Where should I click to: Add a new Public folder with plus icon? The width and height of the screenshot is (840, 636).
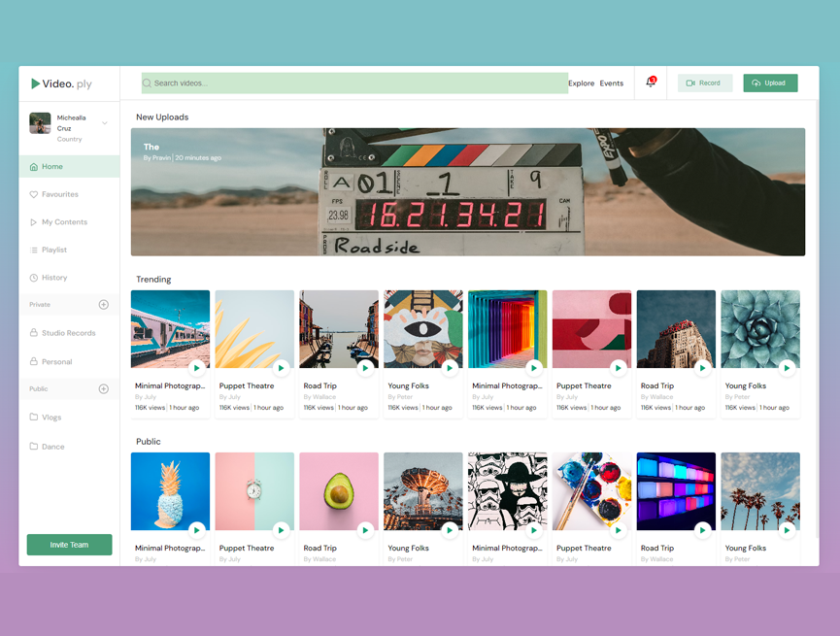pyautogui.click(x=104, y=389)
